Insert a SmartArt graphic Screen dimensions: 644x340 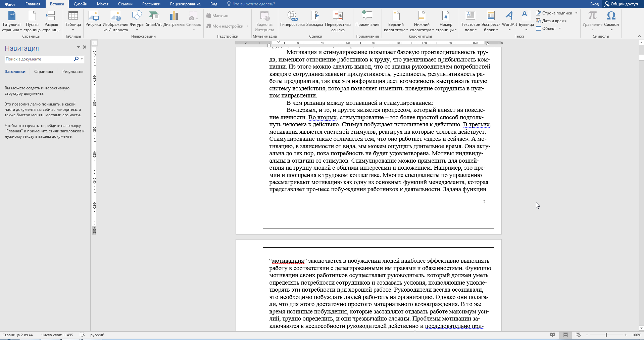click(154, 19)
